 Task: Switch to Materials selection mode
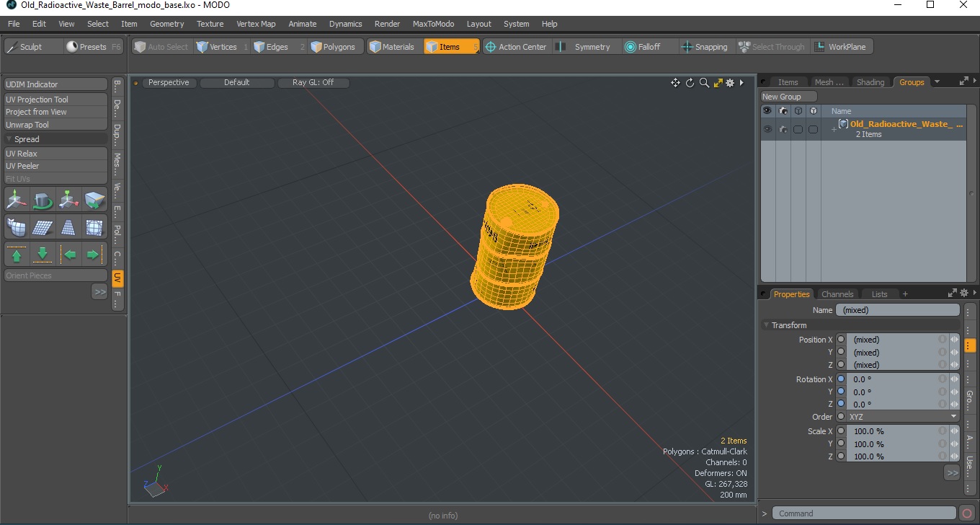point(395,47)
